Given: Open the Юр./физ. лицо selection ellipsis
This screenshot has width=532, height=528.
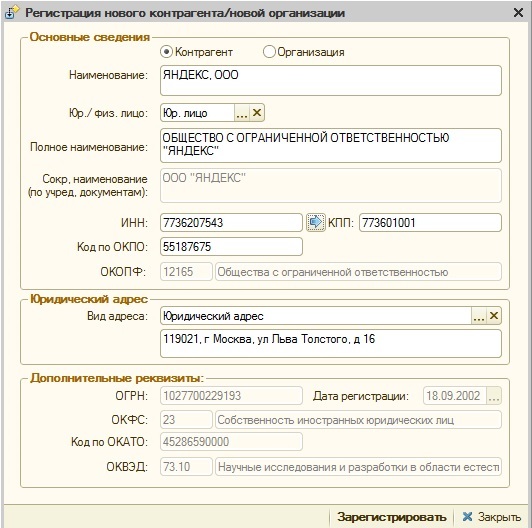Looking at the screenshot, I should click(x=242, y=113).
